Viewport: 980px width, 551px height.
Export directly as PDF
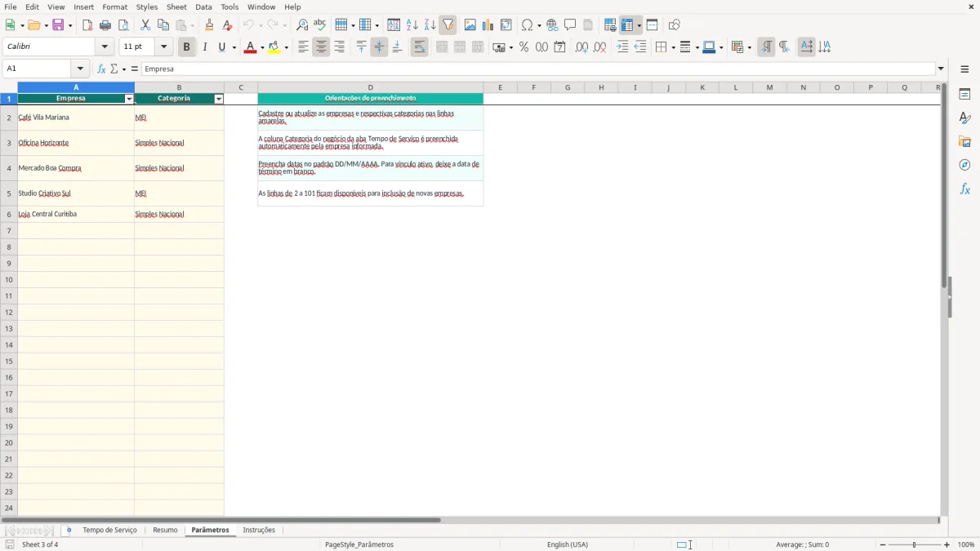pyautogui.click(x=87, y=25)
